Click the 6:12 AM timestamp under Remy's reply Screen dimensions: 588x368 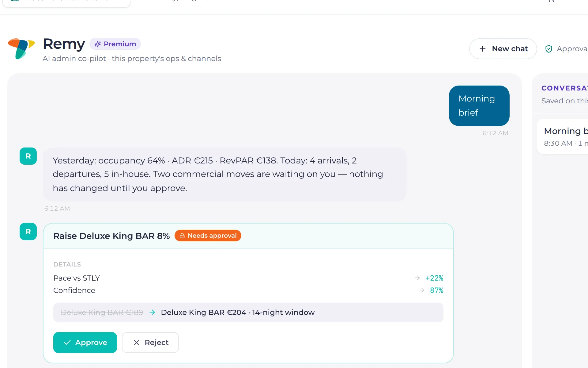57,209
